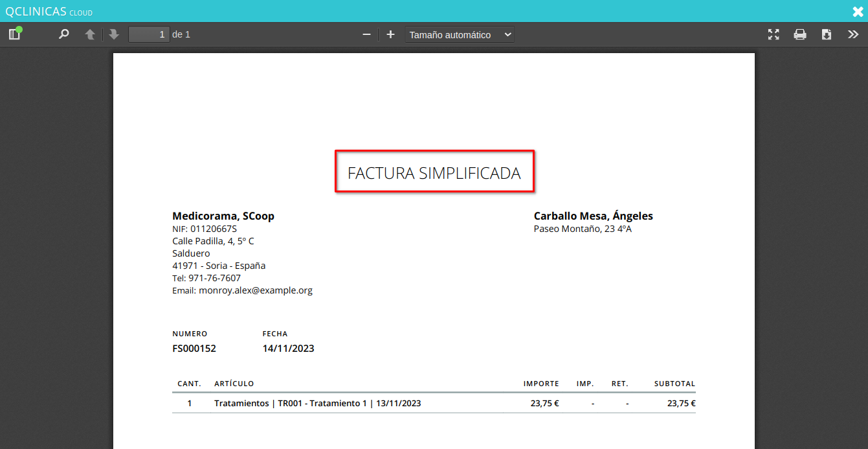Image resolution: width=868 pixels, height=449 pixels.
Task: Click invoice number FS000152
Action: tap(194, 349)
